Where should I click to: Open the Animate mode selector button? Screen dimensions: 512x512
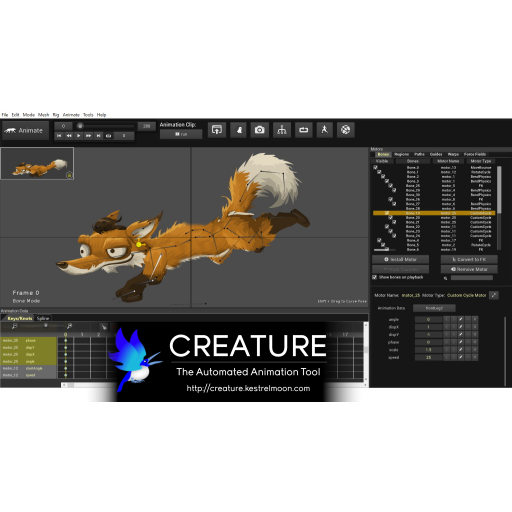click(26, 131)
